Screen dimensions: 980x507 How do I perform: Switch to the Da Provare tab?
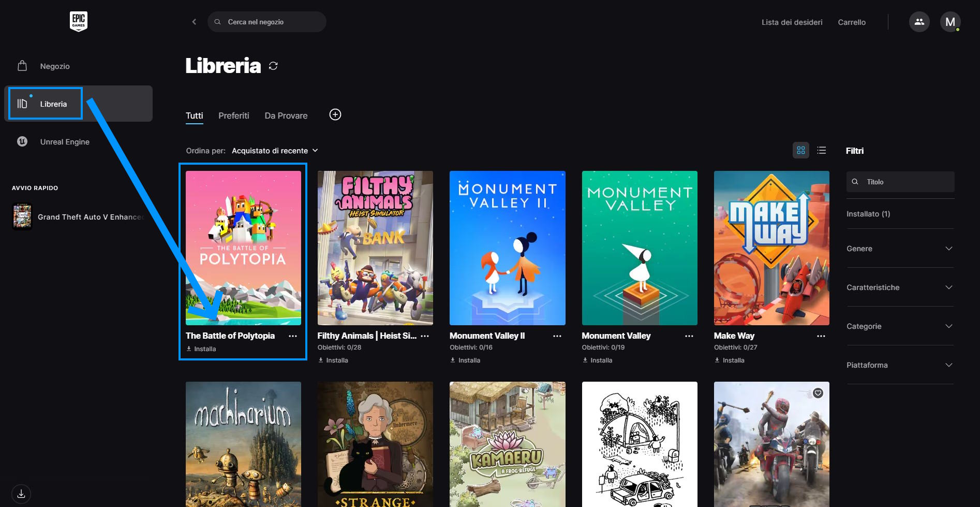click(286, 115)
